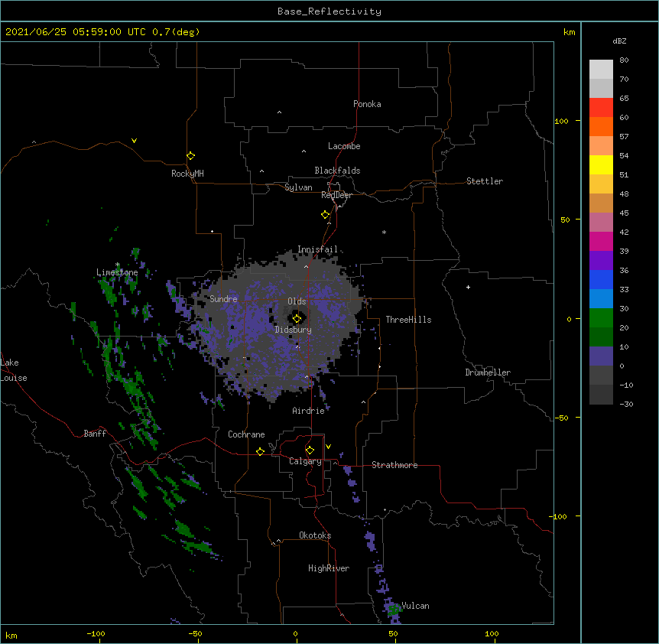Click the blue 36 dBZ legend swatch
Screen dimensions: 659x644
point(601,279)
